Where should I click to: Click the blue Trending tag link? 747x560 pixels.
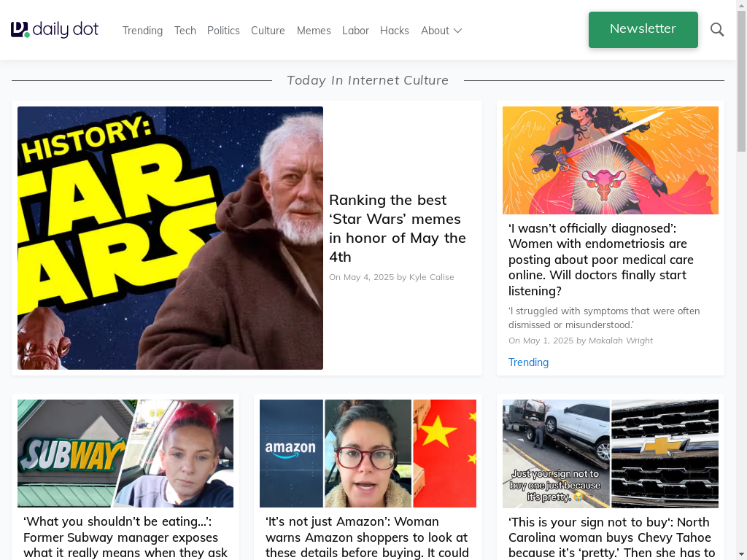[x=528, y=362]
